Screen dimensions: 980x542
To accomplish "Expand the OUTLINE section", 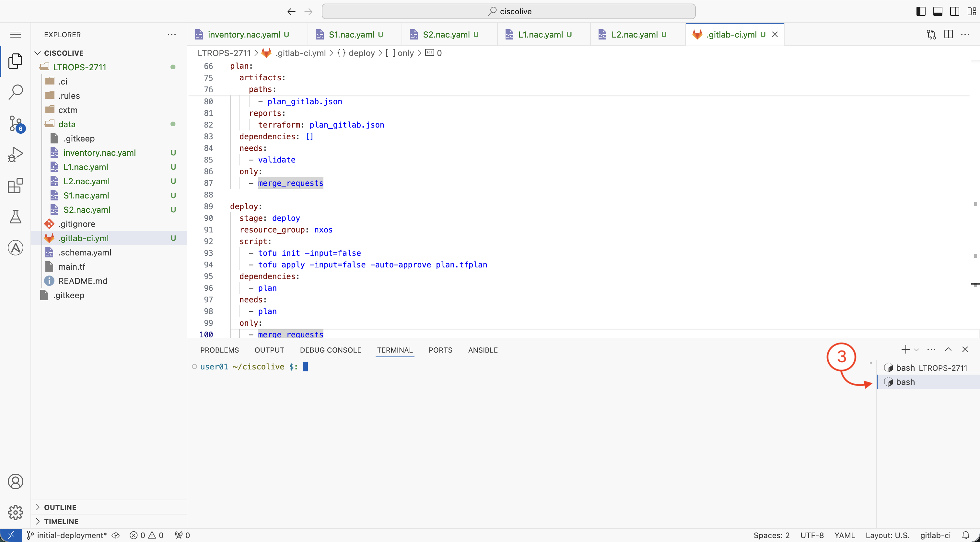I will [60, 507].
